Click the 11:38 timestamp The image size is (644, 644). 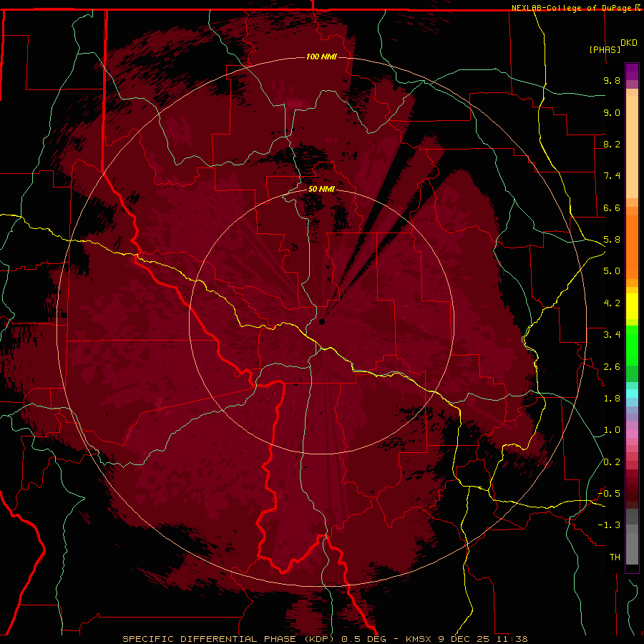coord(512,639)
